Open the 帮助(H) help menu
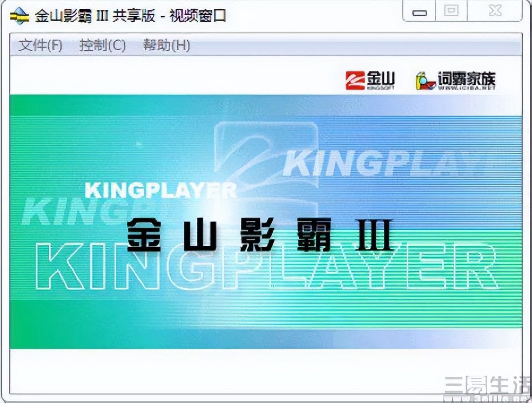 (166, 45)
